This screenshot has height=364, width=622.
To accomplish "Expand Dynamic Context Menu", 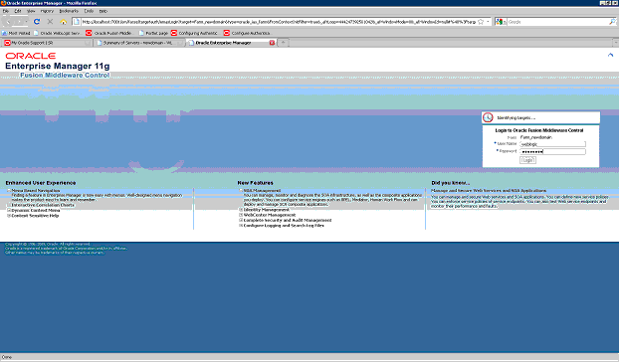I will click(9, 211).
